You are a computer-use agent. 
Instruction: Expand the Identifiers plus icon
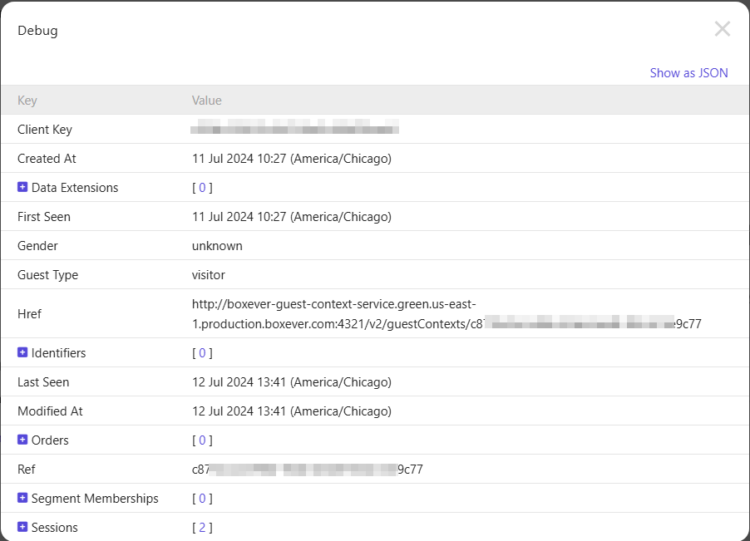22,353
